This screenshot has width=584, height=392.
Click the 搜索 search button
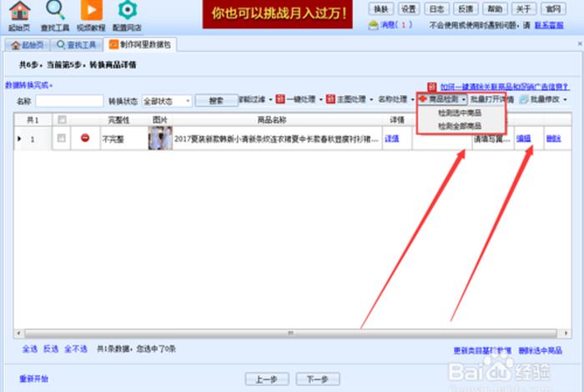[x=216, y=101]
